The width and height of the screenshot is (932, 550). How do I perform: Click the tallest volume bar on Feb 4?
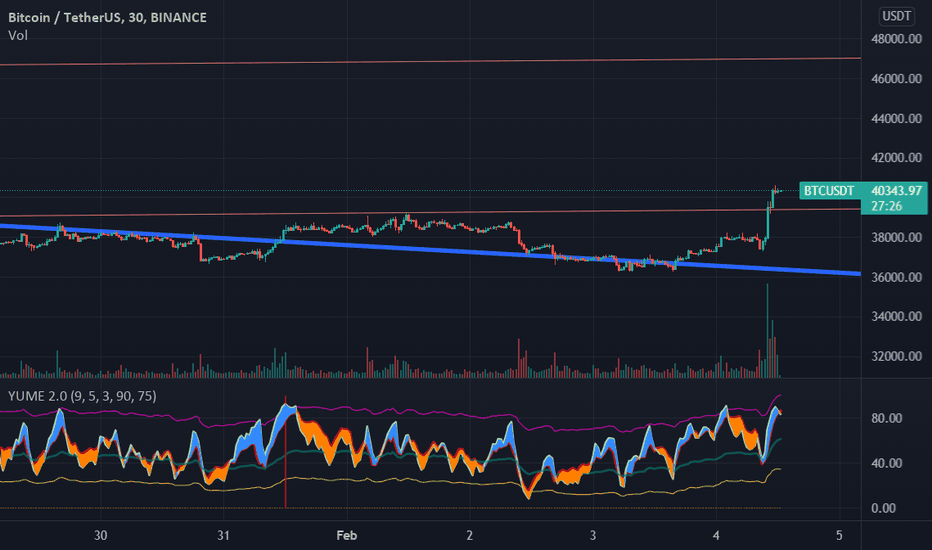[x=767, y=331]
